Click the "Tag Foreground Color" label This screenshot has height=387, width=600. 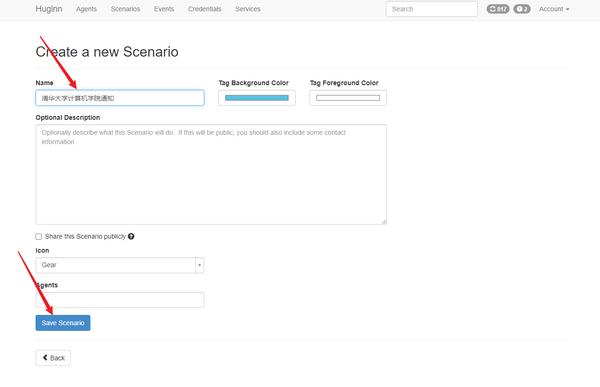(x=344, y=83)
